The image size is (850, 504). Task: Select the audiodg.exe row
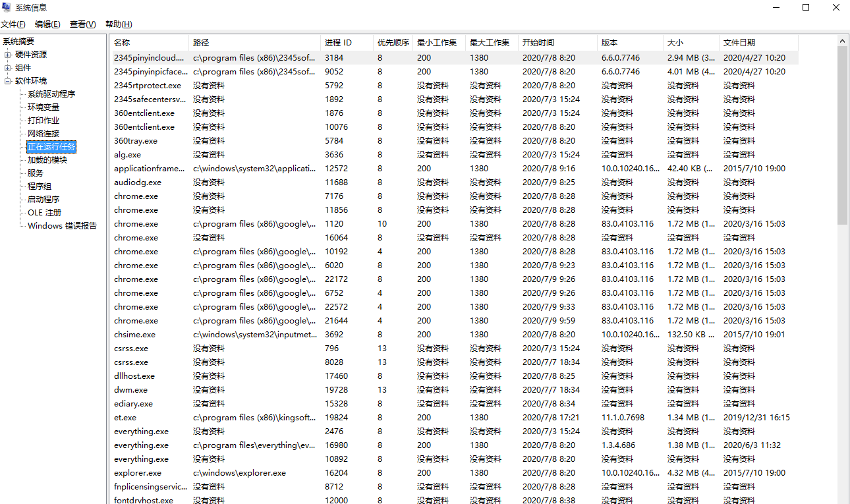coord(454,182)
